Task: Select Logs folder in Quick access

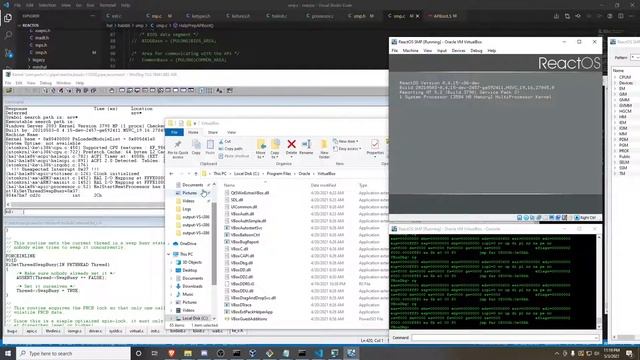Action: [x=187, y=209]
